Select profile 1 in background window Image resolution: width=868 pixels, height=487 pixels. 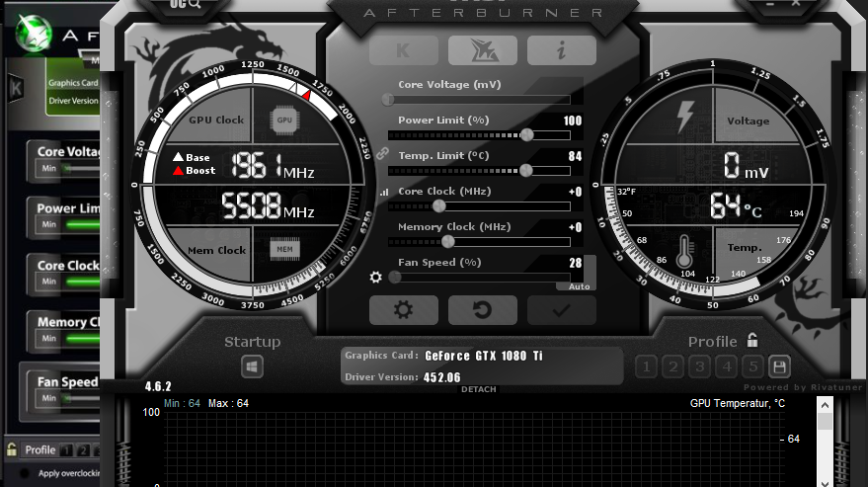click(66, 450)
